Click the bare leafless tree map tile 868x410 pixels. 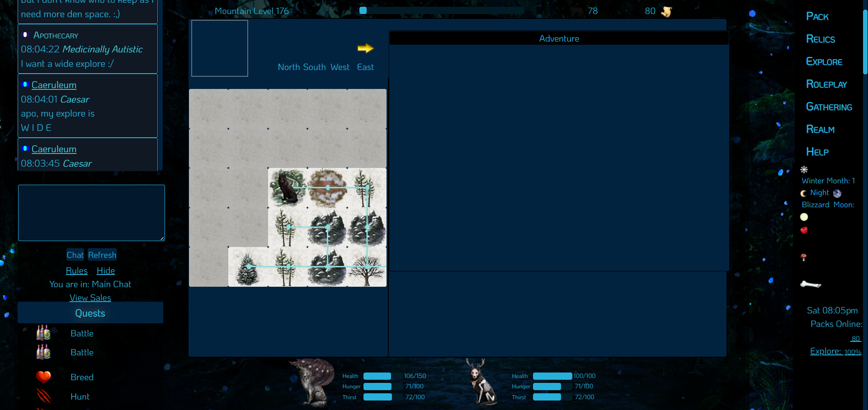click(367, 267)
